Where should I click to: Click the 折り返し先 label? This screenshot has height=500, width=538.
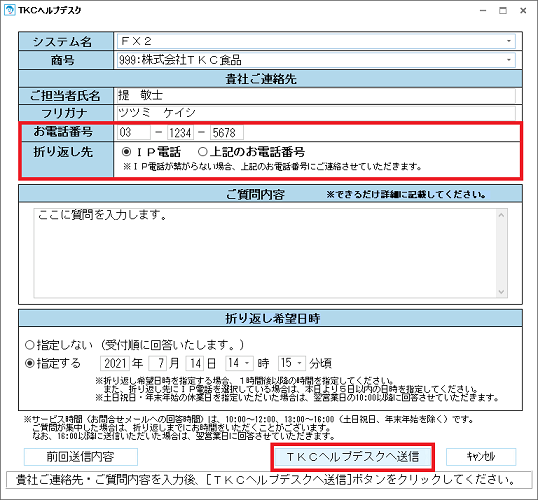tap(63, 152)
